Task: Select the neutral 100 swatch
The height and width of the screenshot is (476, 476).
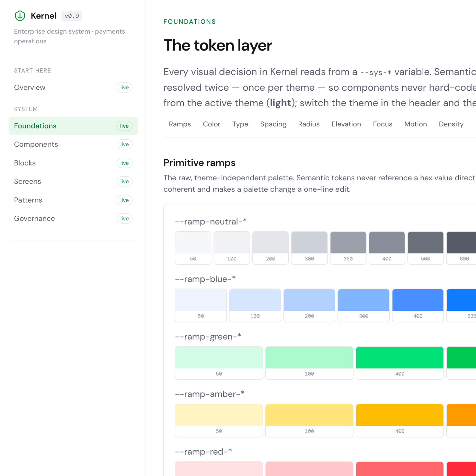Action: point(232,248)
